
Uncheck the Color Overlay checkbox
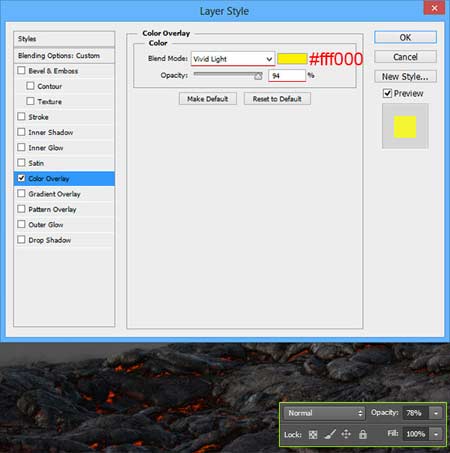21,178
